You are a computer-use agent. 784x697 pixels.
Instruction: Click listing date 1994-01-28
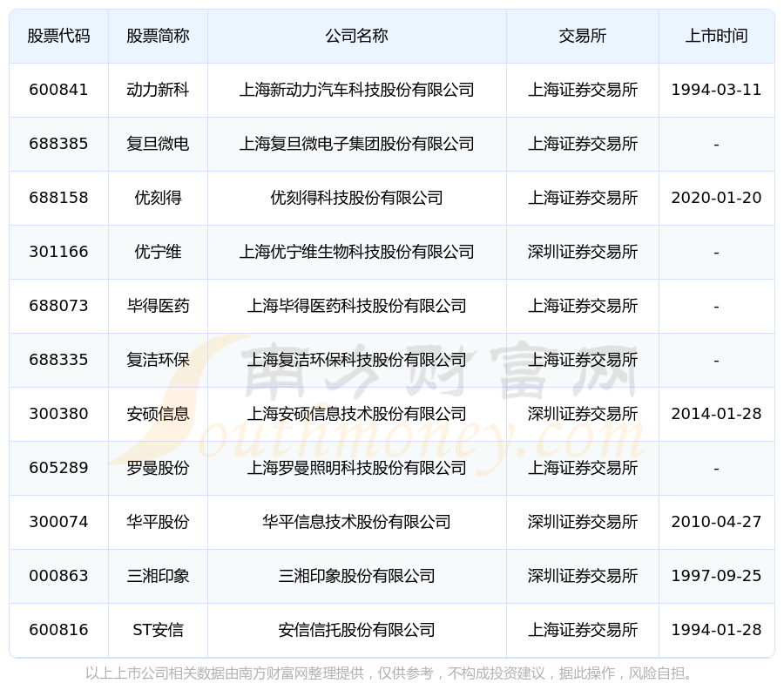[x=717, y=630]
